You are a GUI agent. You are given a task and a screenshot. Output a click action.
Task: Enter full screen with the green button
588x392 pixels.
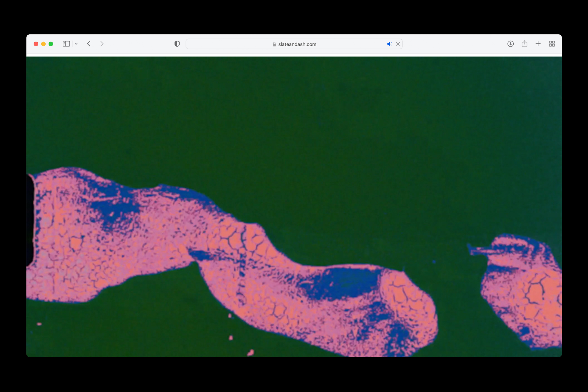click(51, 44)
